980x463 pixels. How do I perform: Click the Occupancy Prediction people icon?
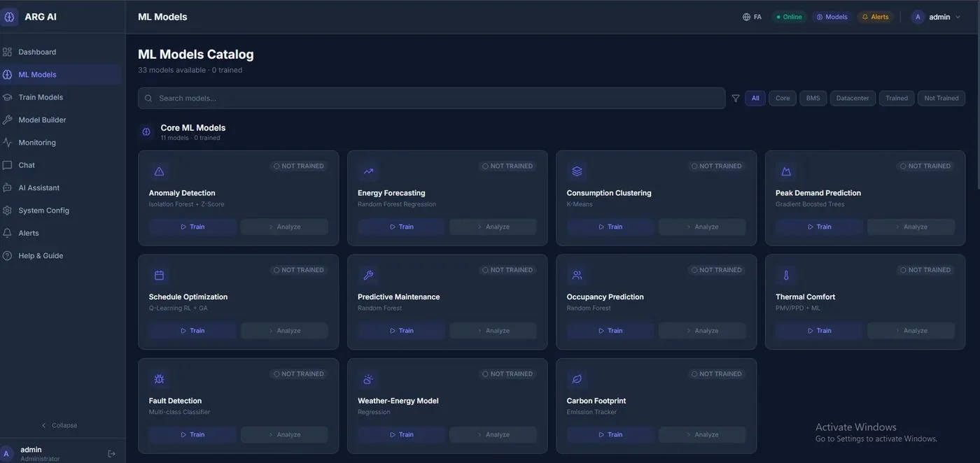pyautogui.click(x=577, y=276)
